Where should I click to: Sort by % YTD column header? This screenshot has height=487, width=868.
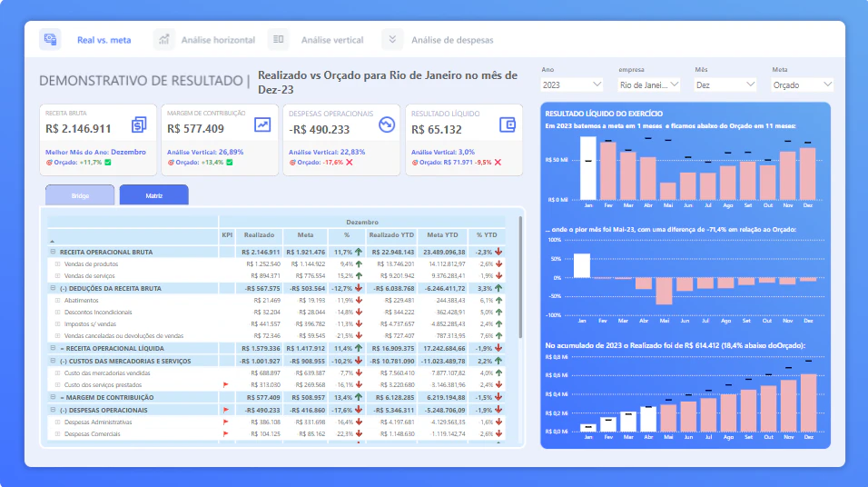487,235
